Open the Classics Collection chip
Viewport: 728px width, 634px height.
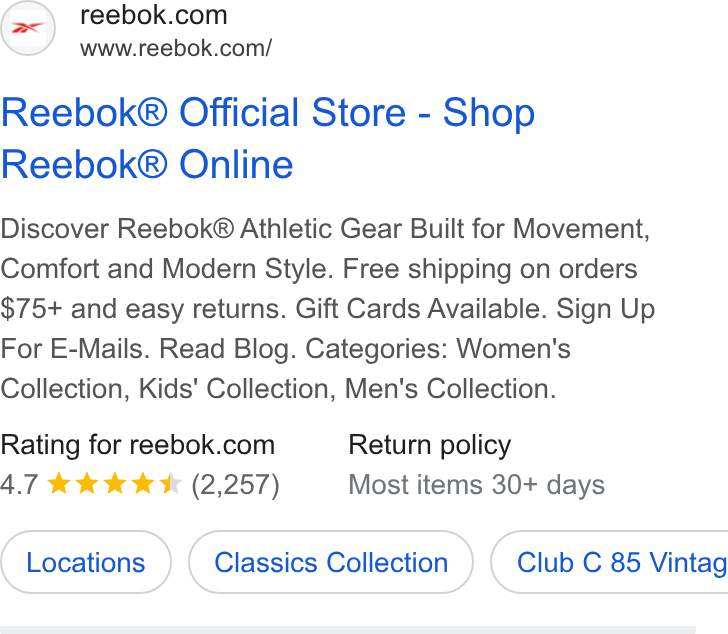[331, 562]
